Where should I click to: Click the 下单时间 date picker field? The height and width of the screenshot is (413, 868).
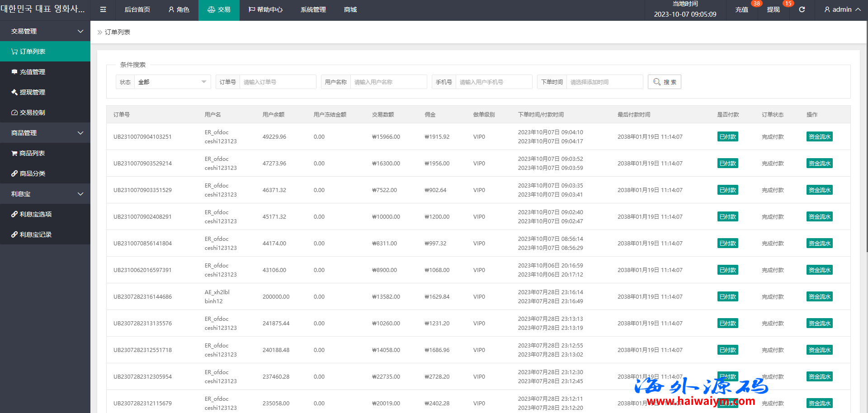click(x=604, y=82)
